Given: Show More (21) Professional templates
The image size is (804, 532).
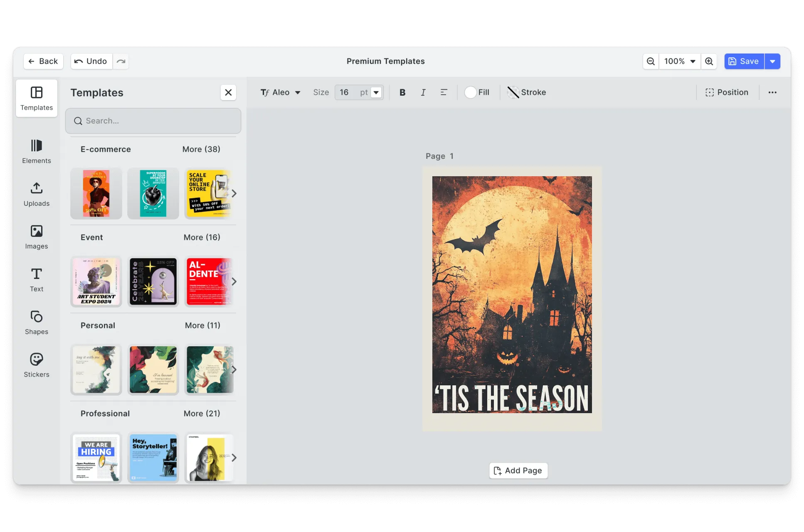Looking at the screenshot, I should point(202,414).
